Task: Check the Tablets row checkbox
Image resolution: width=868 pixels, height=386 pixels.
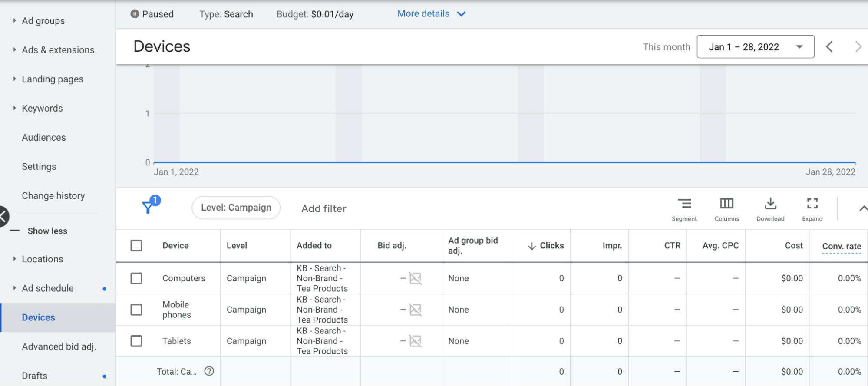Action: pyautogui.click(x=136, y=341)
